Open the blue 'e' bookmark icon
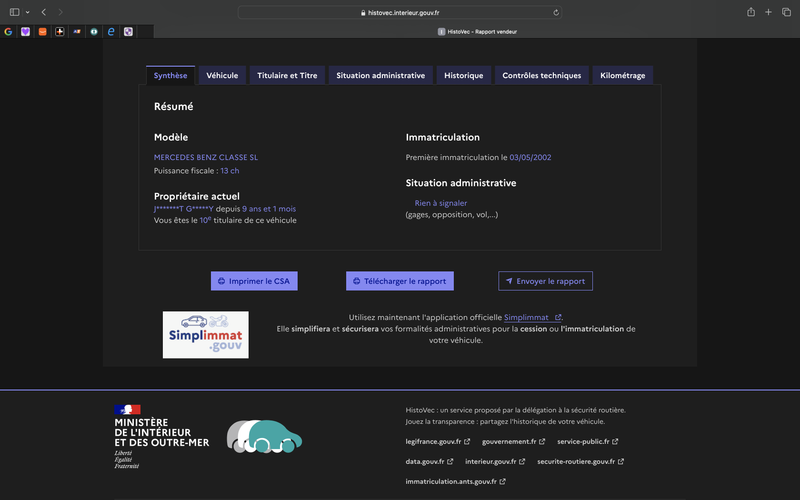The width and height of the screenshot is (800, 500). click(x=111, y=32)
